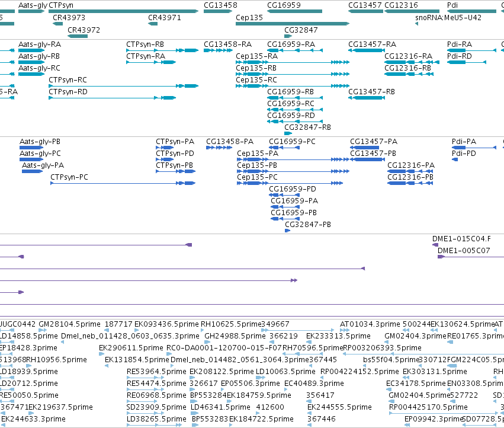
Task: Select transcript Aats-gly-RB
Action: [39, 56]
